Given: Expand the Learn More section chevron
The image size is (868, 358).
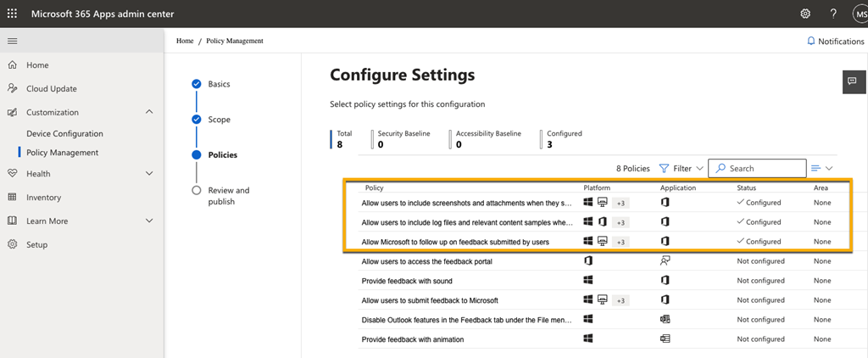Looking at the screenshot, I should click(149, 221).
